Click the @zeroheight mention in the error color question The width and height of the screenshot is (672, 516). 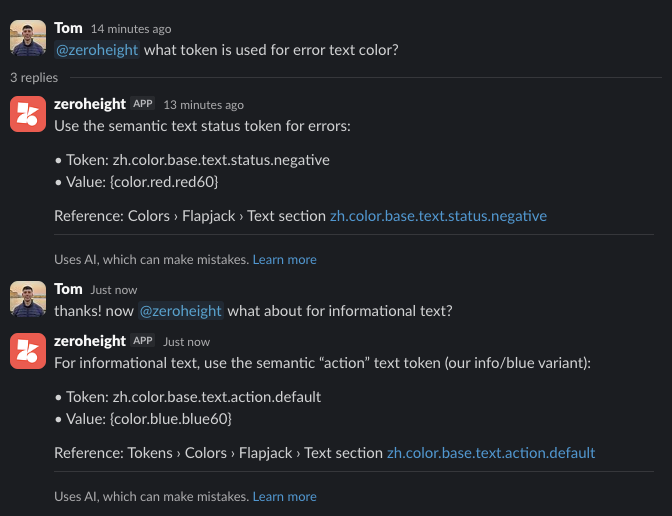97,50
